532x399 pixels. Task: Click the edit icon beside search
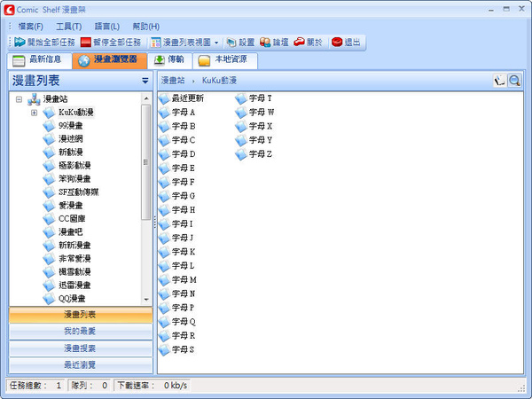point(499,81)
